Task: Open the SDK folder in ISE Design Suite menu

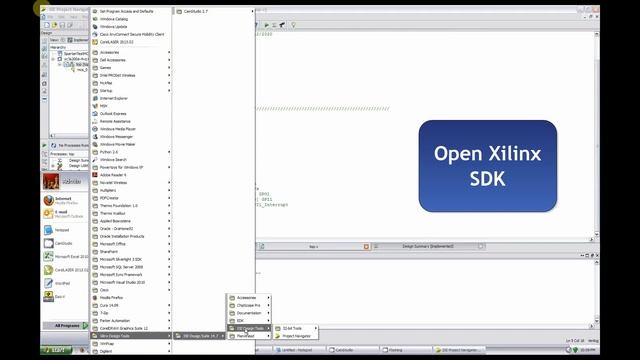Action: pyautogui.click(x=249, y=320)
